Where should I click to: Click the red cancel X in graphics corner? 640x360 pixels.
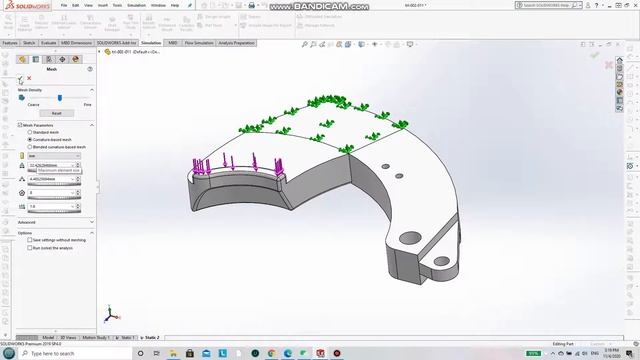(x=609, y=65)
